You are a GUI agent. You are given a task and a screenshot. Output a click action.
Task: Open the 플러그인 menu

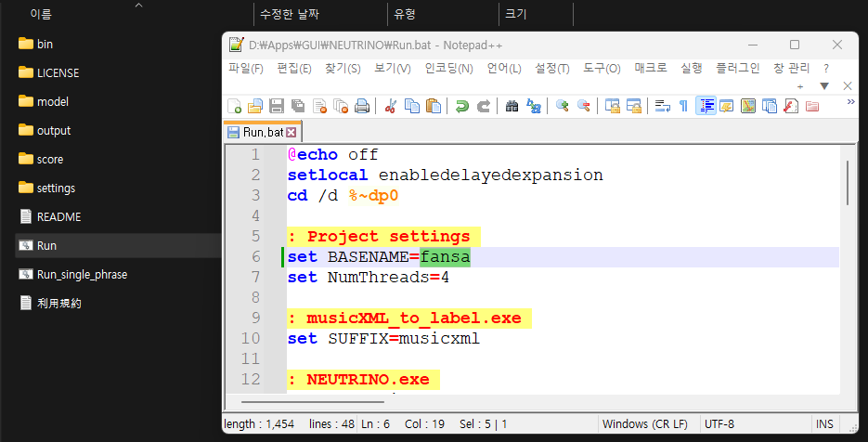click(738, 69)
